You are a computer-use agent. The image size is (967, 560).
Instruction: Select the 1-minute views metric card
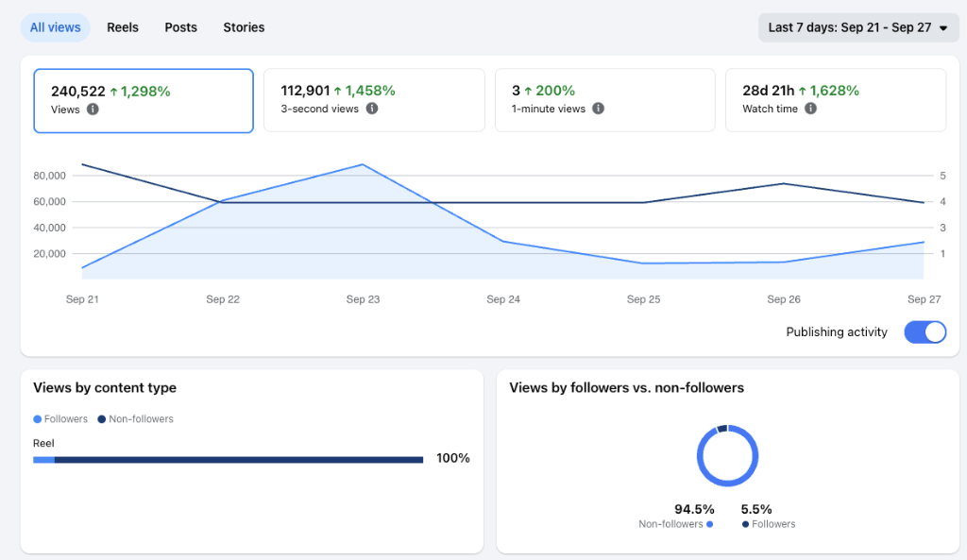[605, 100]
